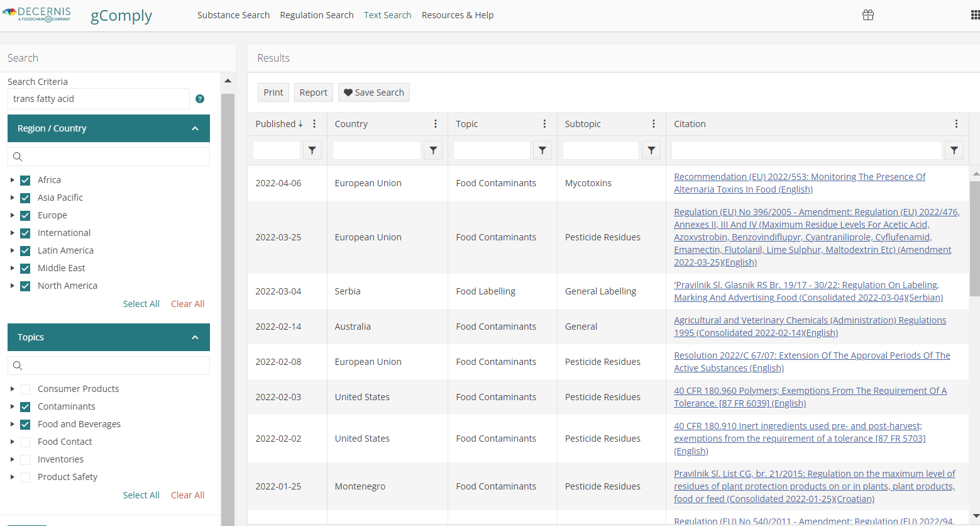Click the Country column filter funnel
Image resolution: width=980 pixels, height=526 pixels.
click(x=433, y=150)
